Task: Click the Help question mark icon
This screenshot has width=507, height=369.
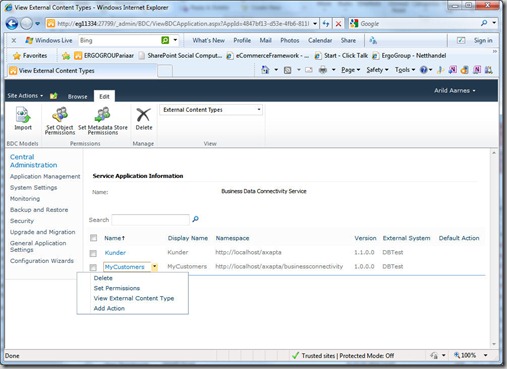Action: [424, 70]
